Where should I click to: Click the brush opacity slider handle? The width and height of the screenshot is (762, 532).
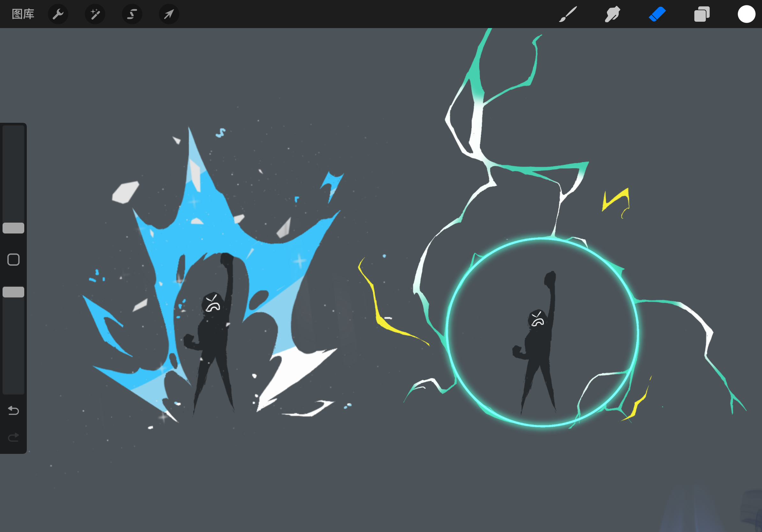(x=13, y=292)
